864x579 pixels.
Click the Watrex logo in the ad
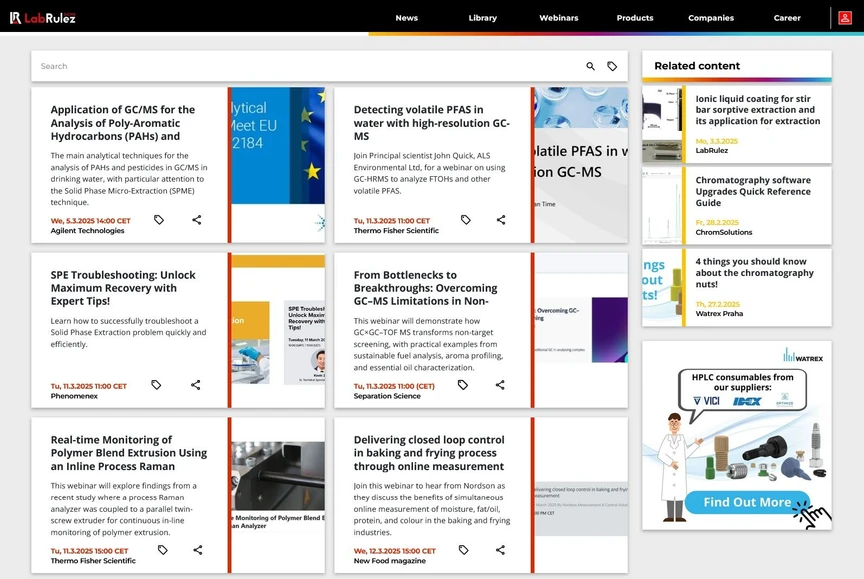click(x=803, y=355)
